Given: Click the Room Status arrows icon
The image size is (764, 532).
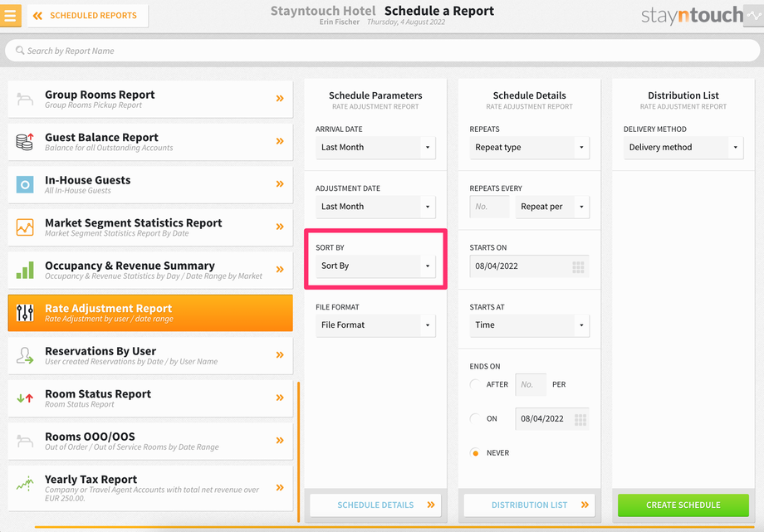Looking at the screenshot, I should (25, 398).
